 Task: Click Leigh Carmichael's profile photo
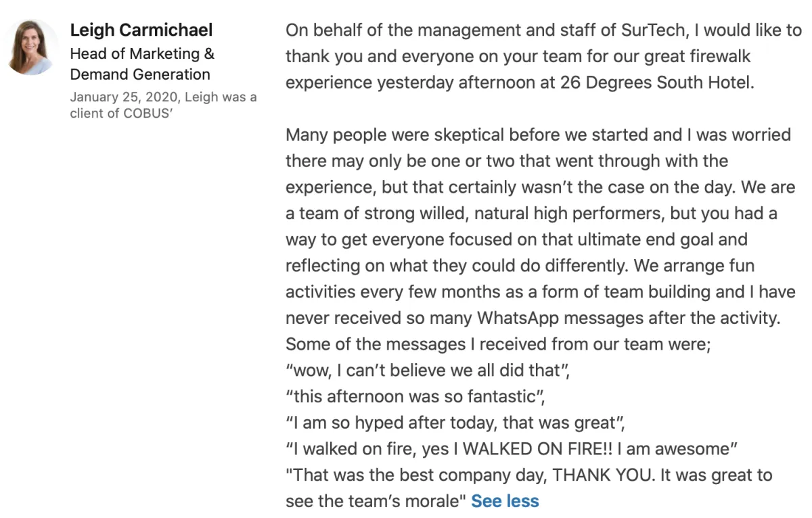32,48
